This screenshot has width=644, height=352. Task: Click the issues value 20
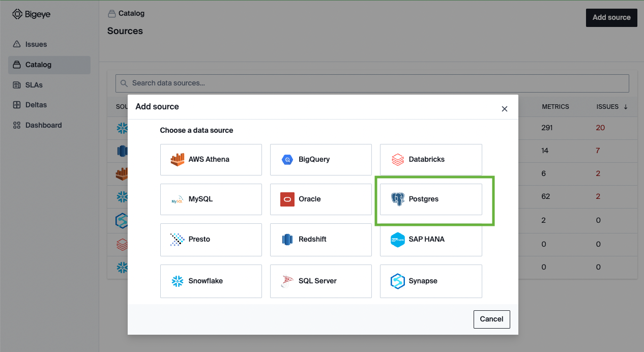[600, 128]
